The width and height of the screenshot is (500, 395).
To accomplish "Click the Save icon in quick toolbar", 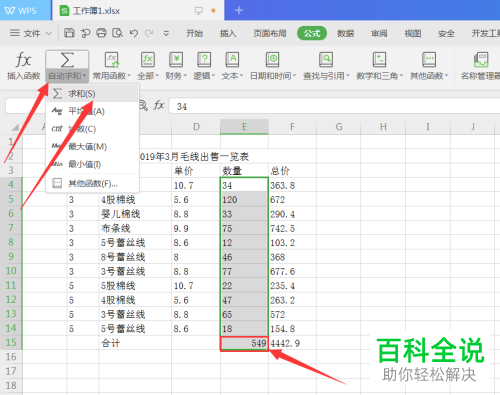I will tap(69, 33).
